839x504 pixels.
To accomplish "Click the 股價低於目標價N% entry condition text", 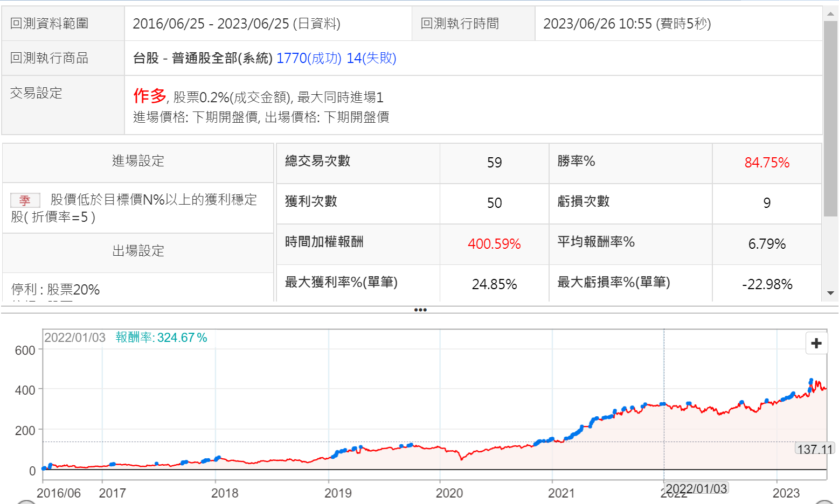I will (x=154, y=200).
